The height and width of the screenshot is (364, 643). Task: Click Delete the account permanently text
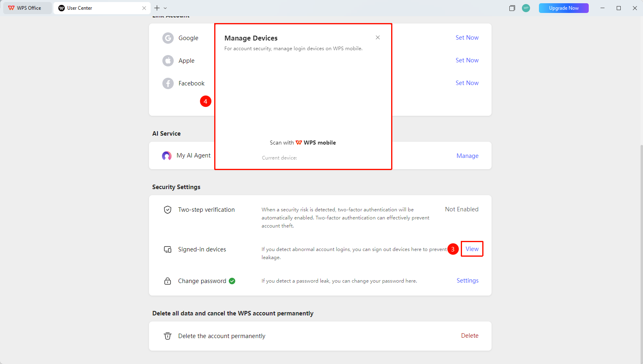click(221, 336)
